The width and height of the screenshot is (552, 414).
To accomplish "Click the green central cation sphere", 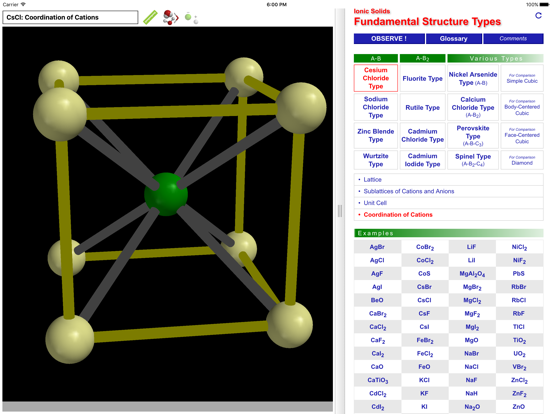I will coord(166,194).
